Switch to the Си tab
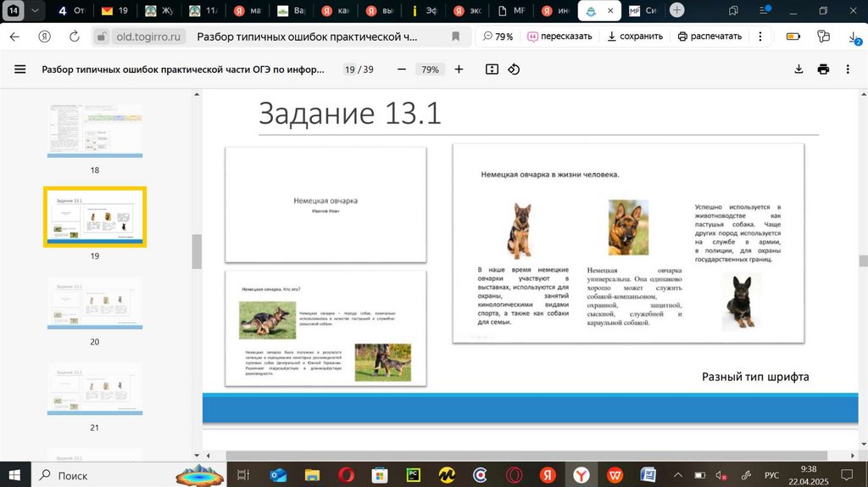The image size is (868, 487). coord(642,11)
